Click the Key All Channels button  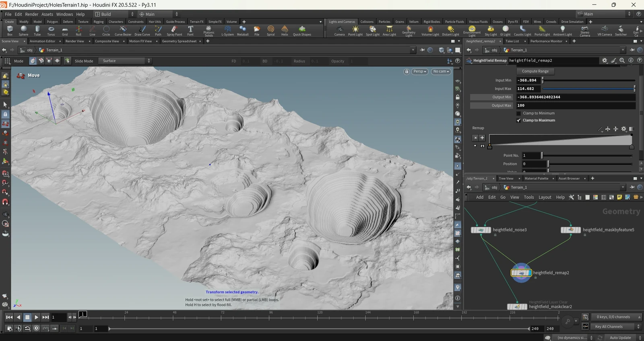609,327
